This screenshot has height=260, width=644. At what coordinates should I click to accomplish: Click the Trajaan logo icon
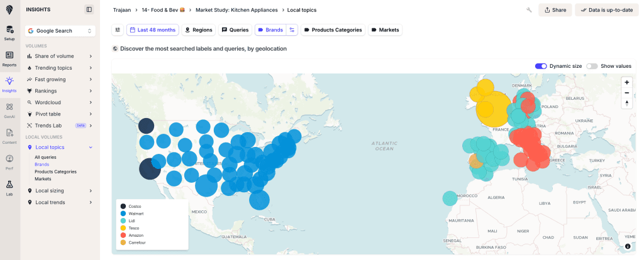click(x=10, y=10)
